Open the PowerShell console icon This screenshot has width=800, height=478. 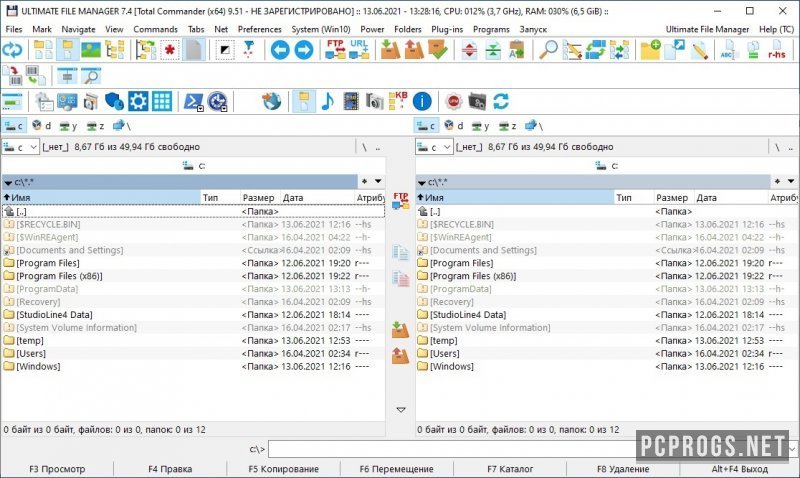click(194, 101)
